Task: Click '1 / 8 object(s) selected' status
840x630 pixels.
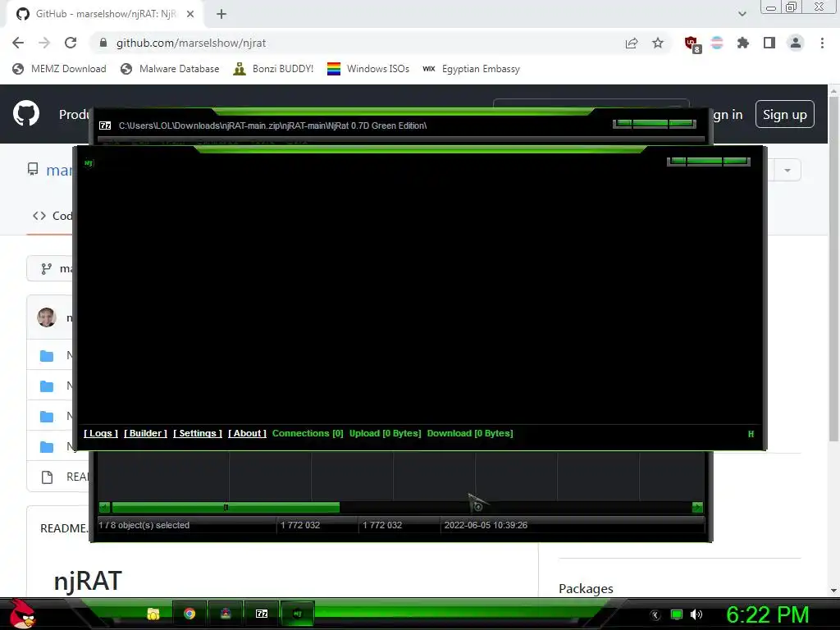Action: coord(144,525)
